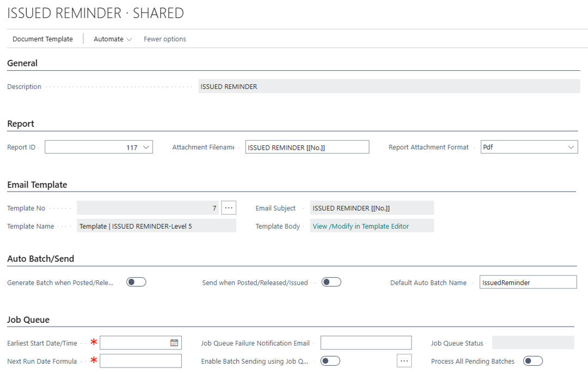Enable Send when Posted/Released/Issued switch
Viewport: 588px width, 374px height.
pyautogui.click(x=331, y=282)
